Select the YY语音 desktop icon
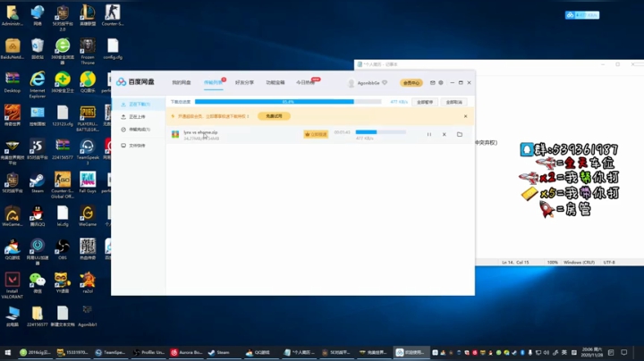This screenshot has width=644, height=361. [63, 282]
